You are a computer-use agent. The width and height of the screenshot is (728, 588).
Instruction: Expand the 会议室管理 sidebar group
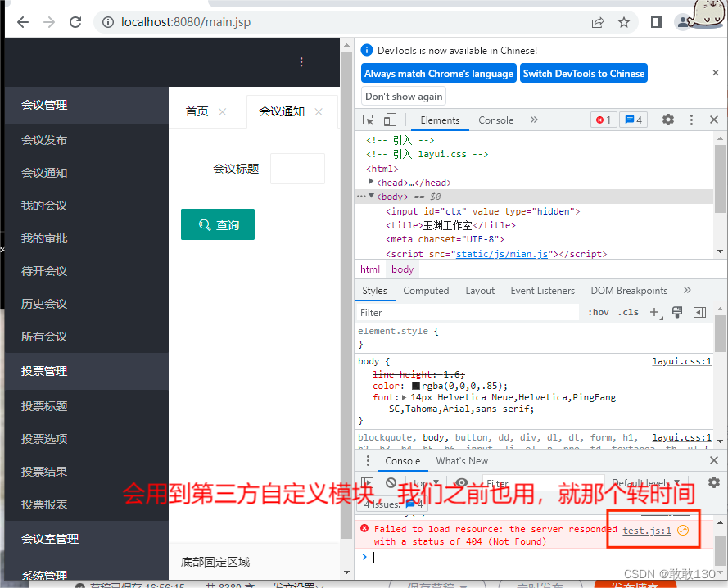point(86,539)
